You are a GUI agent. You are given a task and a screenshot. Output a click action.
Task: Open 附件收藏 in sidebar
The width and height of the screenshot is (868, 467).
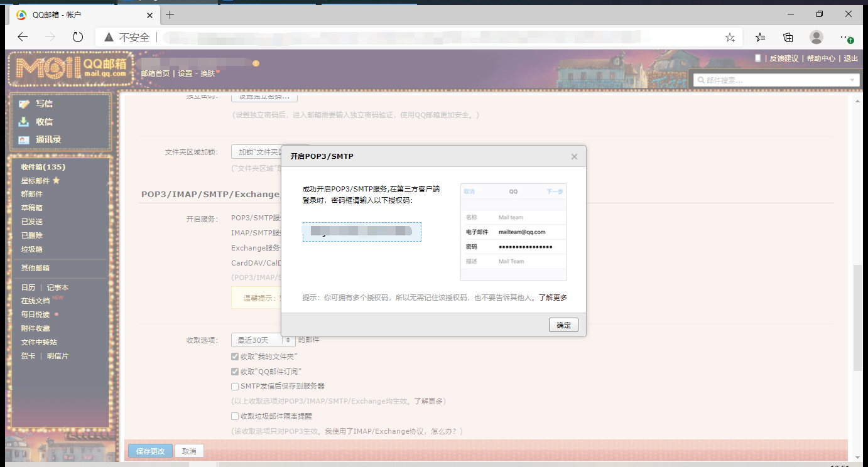(x=35, y=328)
